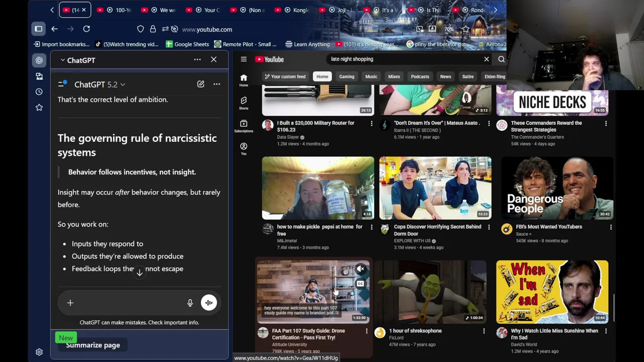This screenshot has width=644, height=362.
Task: Toggle the browser sidebar button
Action: tap(38, 29)
